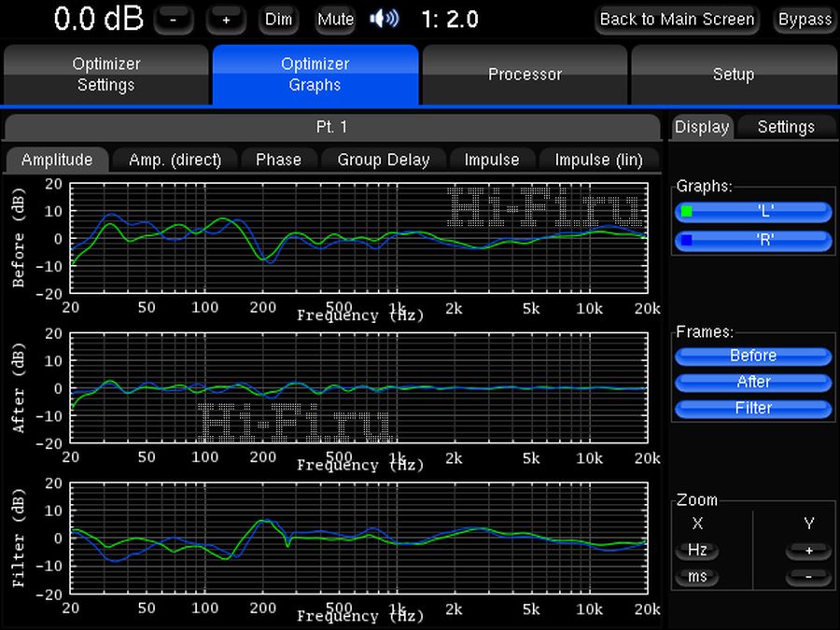Decrease volume with the minus button

pos(173,20)
